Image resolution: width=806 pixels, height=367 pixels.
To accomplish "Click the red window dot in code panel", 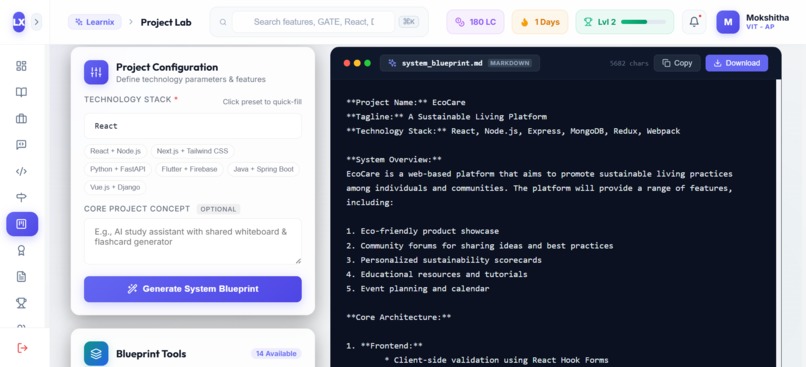I will click(x=347, y=63).
